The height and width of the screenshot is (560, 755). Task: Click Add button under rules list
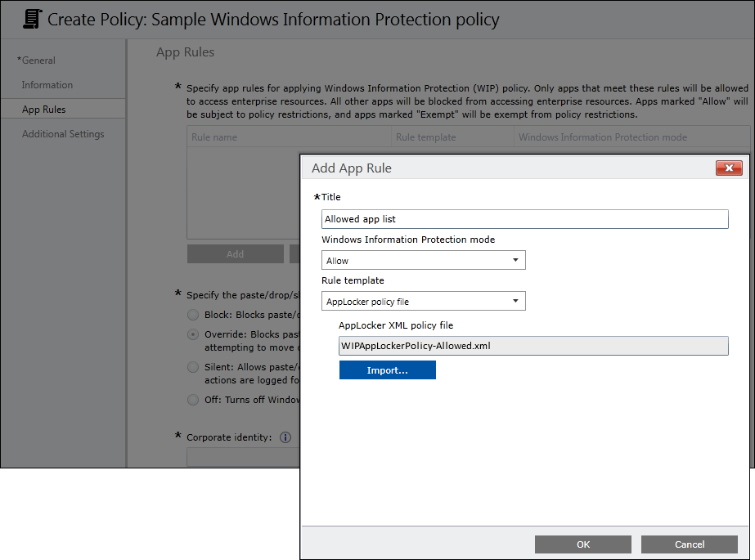(x=235, y=254)
